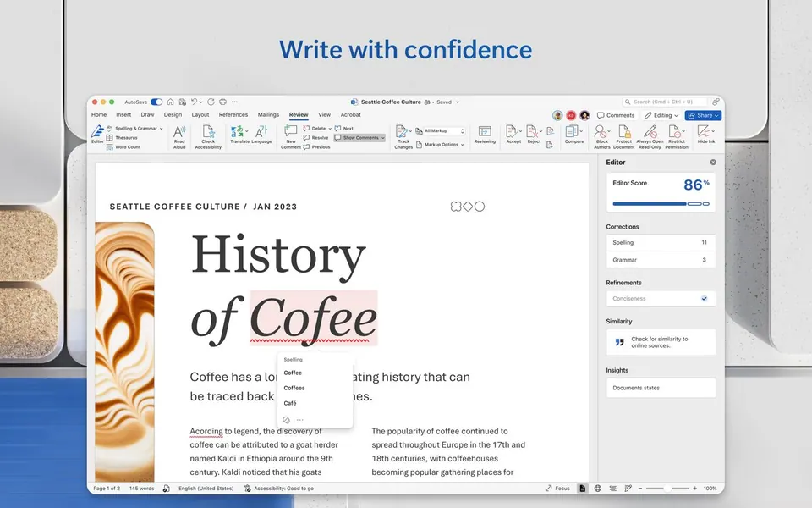Open Word Count from the Review ribbon
The width and height of the screenshot is (812, 508).
click(x=123, y=147)
